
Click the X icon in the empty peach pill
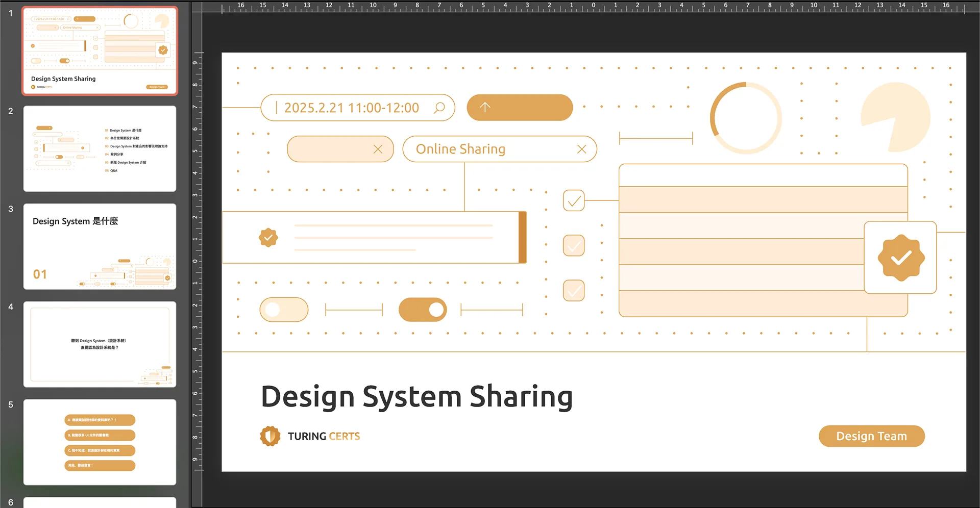point(378,149)
